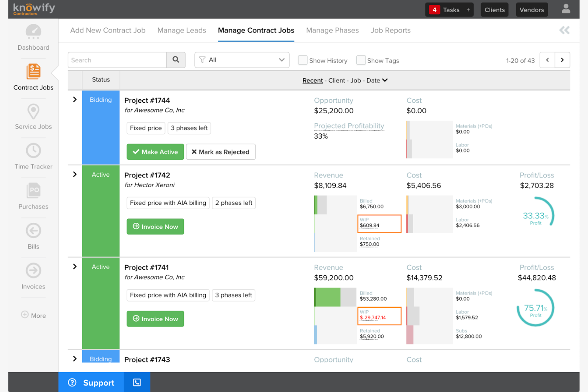The height and width of the screenshot is (392, 588).
Task: Expand the More sidebar option
Action: click(33, 315)
